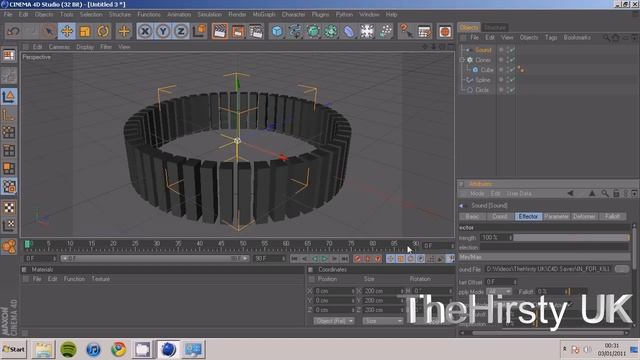This screenshot has height=360, width=640.
Task: Open the Render Settings icon
Action: [256, 31]
